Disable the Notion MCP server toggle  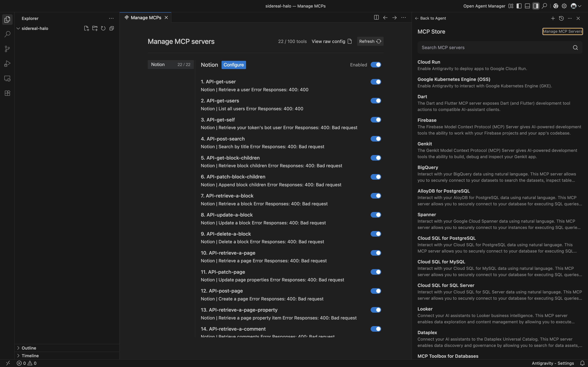click(376, 65)
